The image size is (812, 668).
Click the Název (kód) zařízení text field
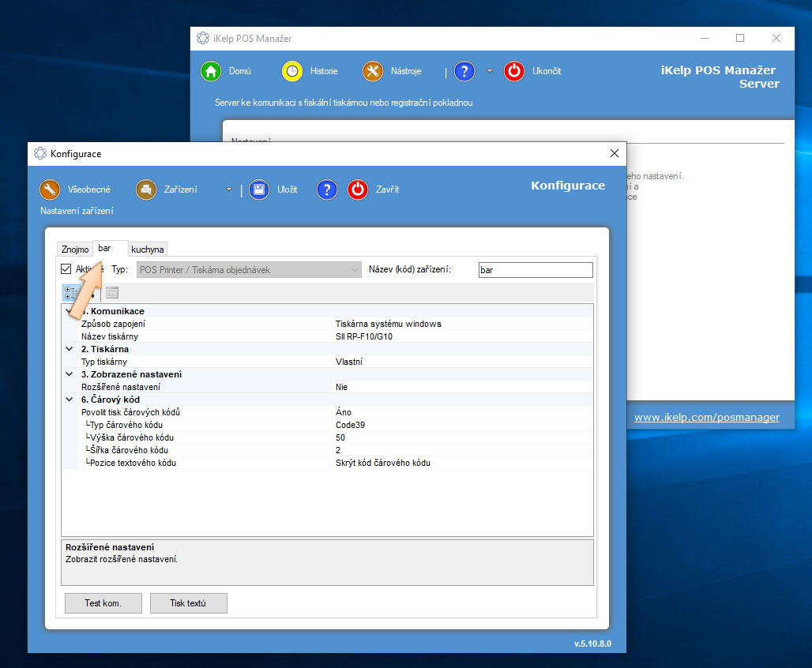[535, 270]
